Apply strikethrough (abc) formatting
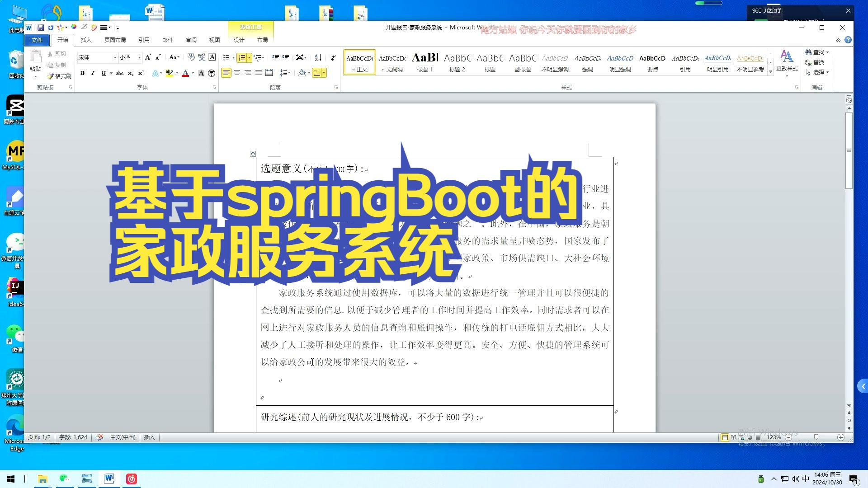The width and height of the screenshot is (868, 488). pyautogui.click(x=119, y=73)
